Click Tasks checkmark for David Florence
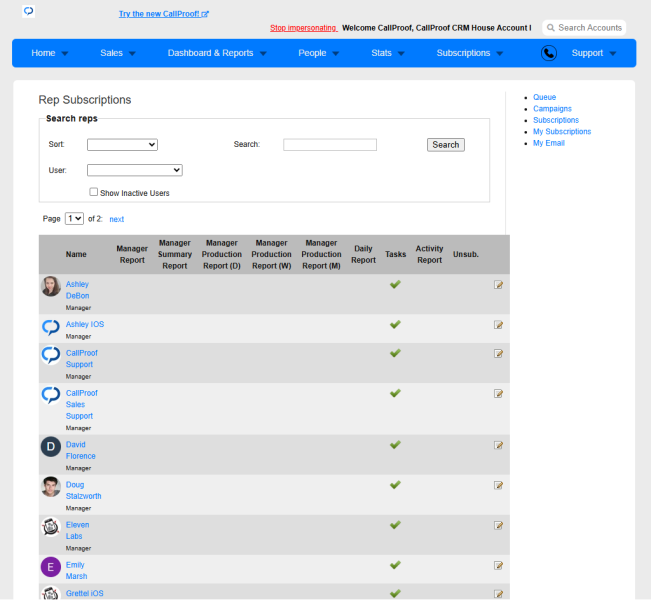Screen dimensions: 651x600 [x=395, y=445]
